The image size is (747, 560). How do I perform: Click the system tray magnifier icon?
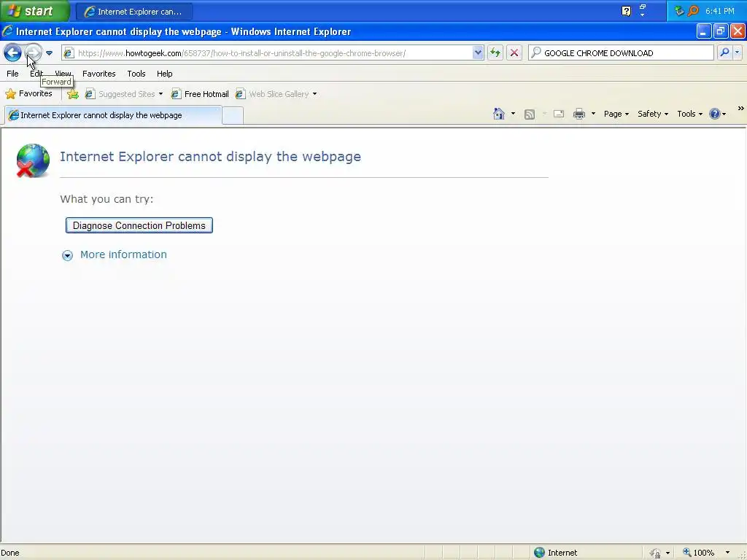(x=693, y=11)
